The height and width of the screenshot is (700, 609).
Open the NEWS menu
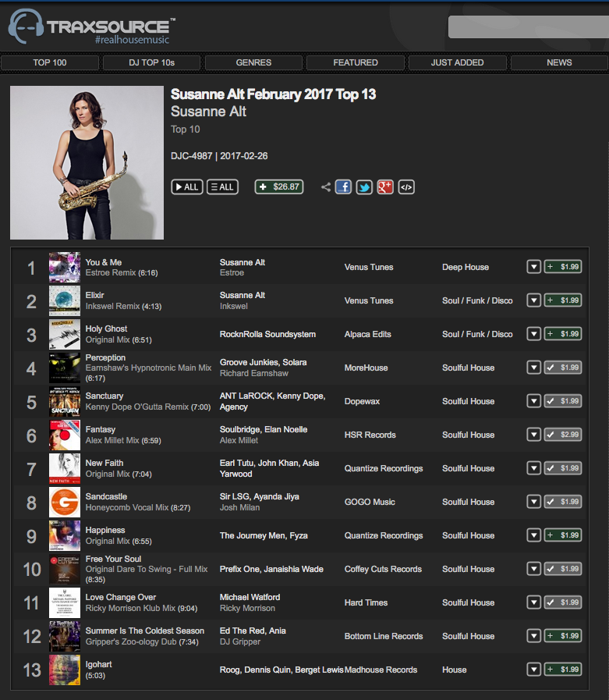pos(559,62)
